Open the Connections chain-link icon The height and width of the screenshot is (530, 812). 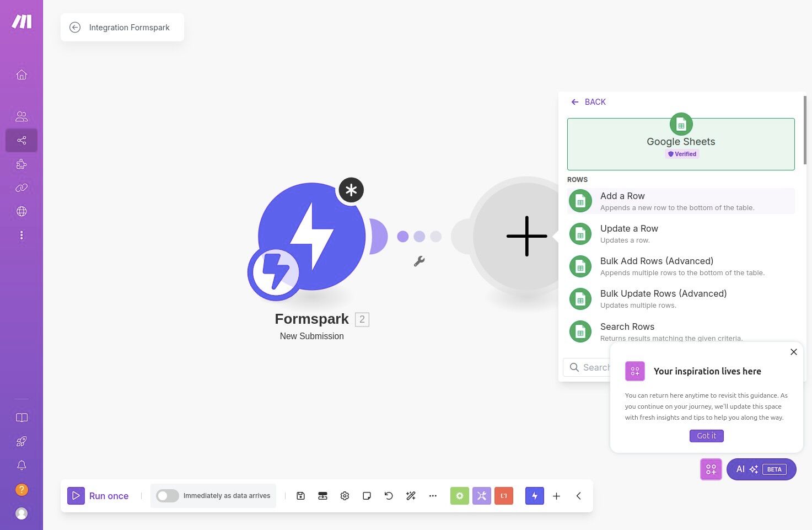coord(21,188)
